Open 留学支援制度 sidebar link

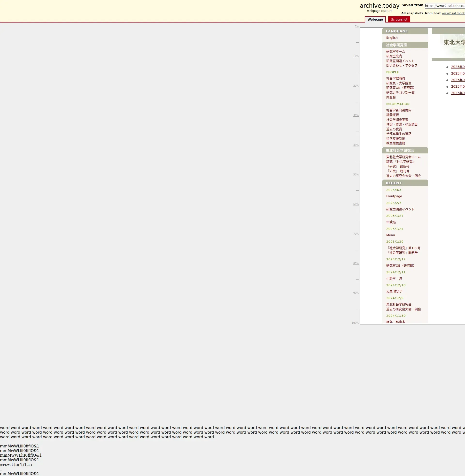click(395, 139)
